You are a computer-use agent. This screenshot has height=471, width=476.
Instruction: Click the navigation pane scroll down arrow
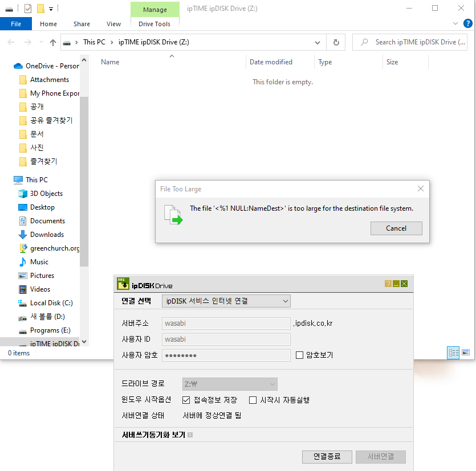pos(84,342)
